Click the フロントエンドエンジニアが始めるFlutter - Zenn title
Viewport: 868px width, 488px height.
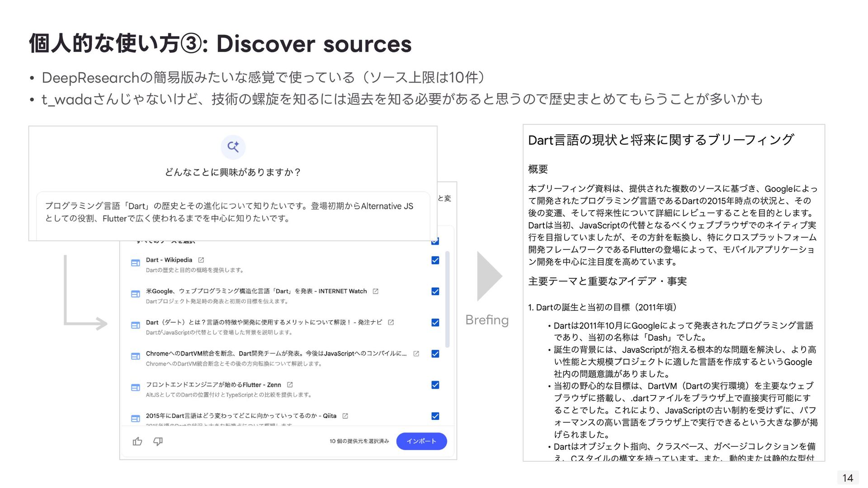(213, 385)
